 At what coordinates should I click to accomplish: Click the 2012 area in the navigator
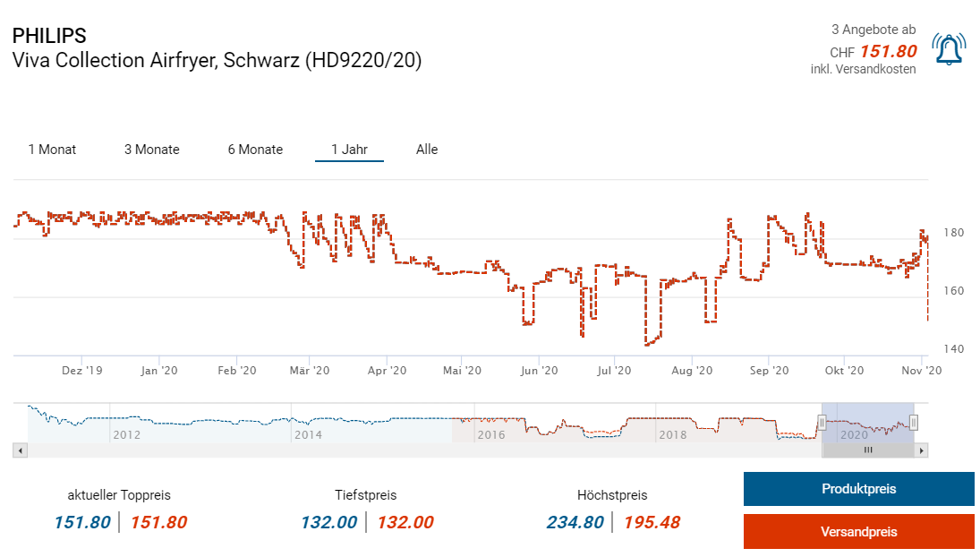(126, 435)
